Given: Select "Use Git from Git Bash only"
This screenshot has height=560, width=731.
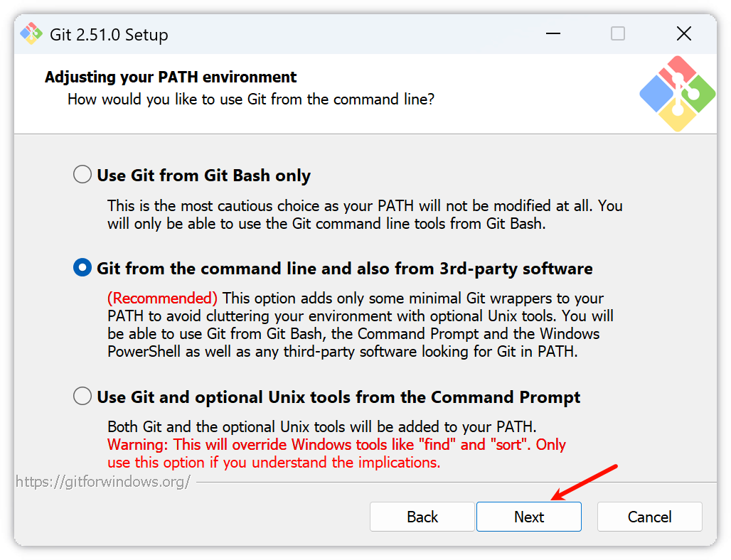Looking at the screenshot, I should (x=82, y=175).
